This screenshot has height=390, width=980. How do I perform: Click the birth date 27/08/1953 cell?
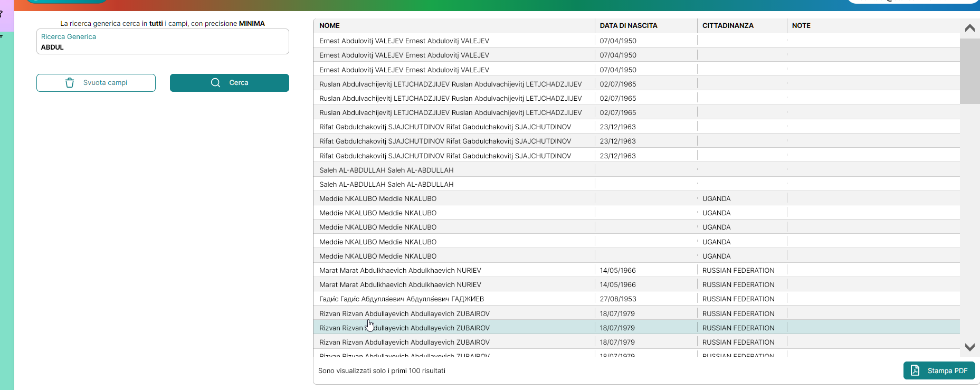618,299
